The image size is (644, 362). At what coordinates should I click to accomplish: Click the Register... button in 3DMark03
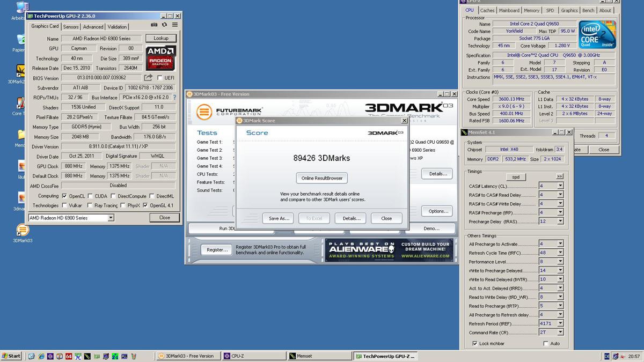217,249
